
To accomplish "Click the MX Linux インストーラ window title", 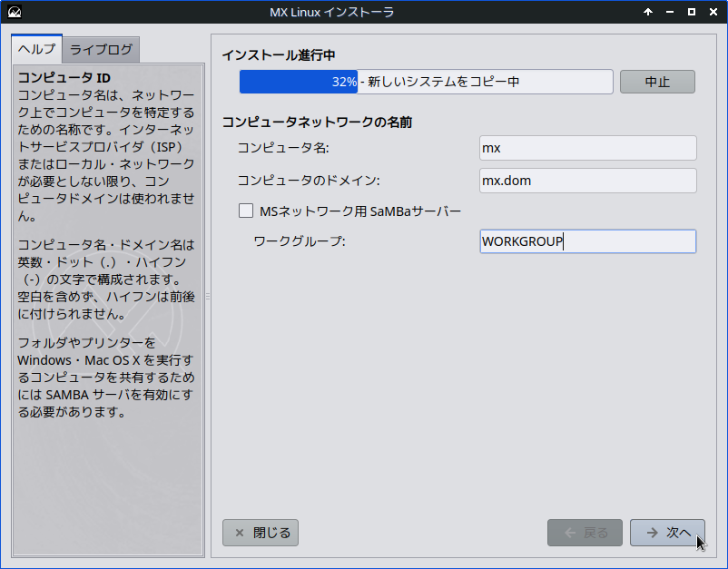I will point(332,12).
